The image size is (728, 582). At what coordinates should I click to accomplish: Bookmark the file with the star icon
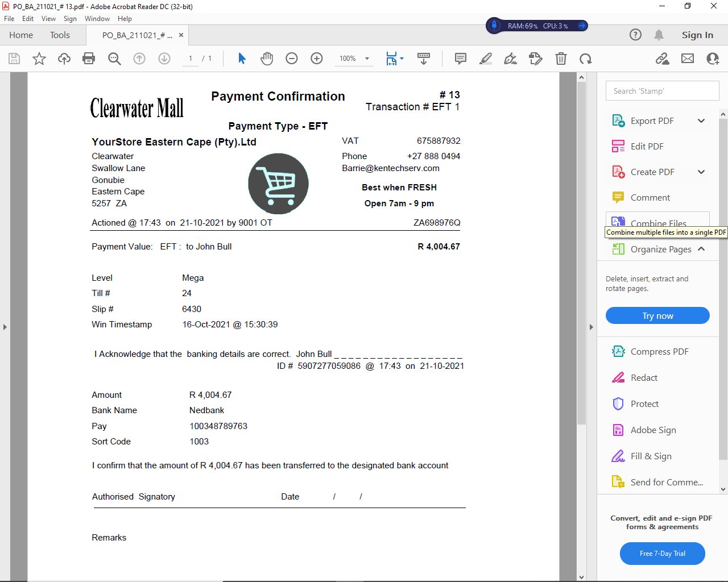point(39,59)
